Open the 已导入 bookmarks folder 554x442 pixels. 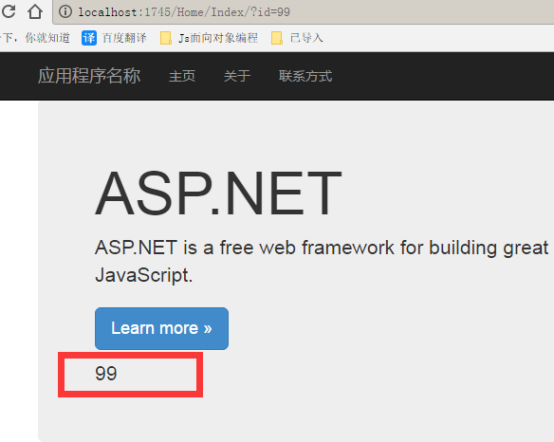[297, 38]
